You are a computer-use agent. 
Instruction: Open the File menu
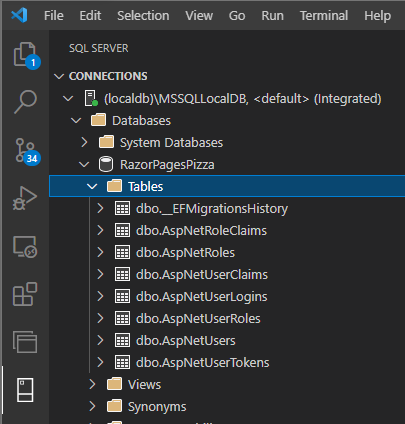[54, 15]
